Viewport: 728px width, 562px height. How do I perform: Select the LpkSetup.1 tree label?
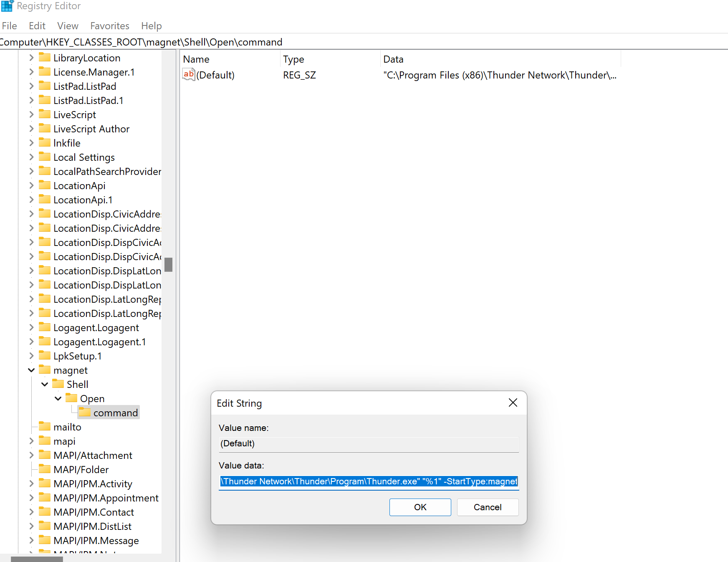(78, 356)
